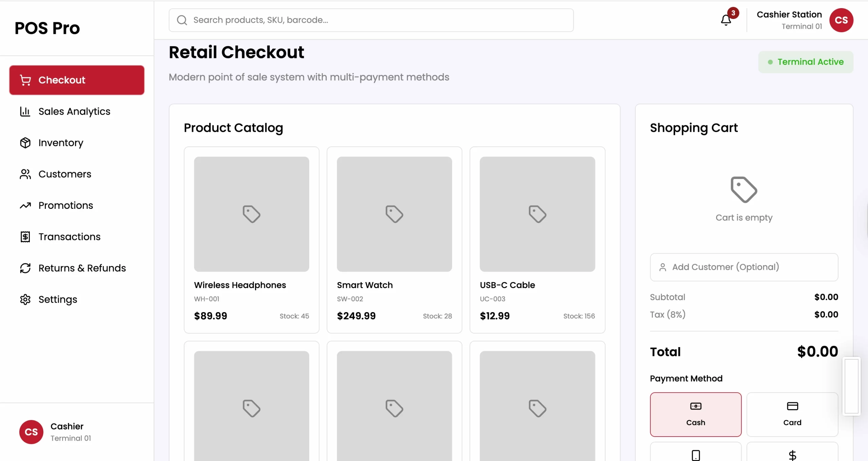Click the Sales Analytics chart icon
The width and height of the screenshot is (868, 461).
pos(25,112)
